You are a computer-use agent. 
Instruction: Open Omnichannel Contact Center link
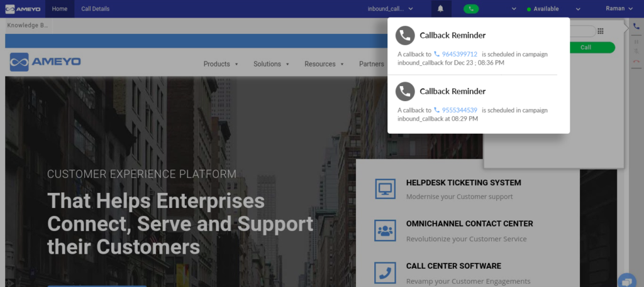coord(469,224)
